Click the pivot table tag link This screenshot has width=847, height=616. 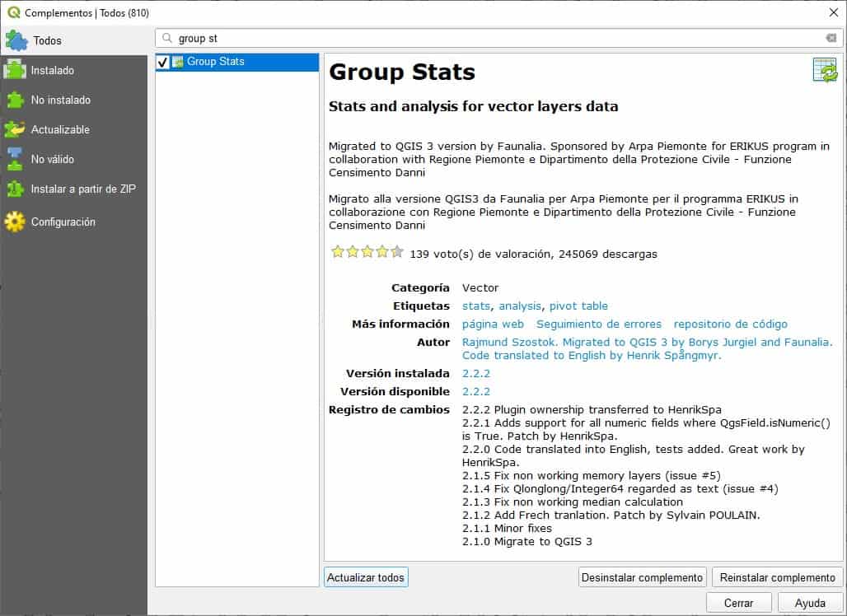click(x=578, y=306)
